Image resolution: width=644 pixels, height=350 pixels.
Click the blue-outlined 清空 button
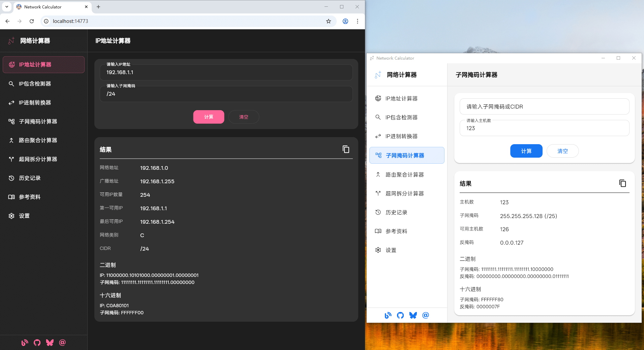point(562,151)
